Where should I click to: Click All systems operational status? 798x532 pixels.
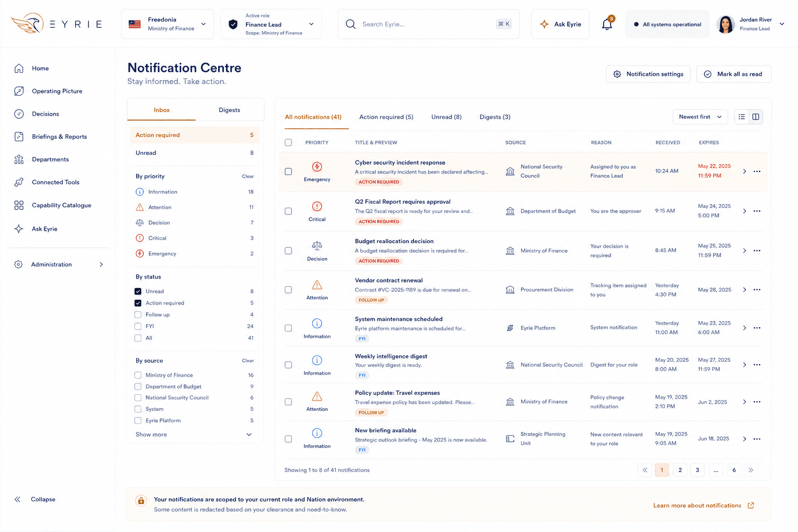click(667, 24)
